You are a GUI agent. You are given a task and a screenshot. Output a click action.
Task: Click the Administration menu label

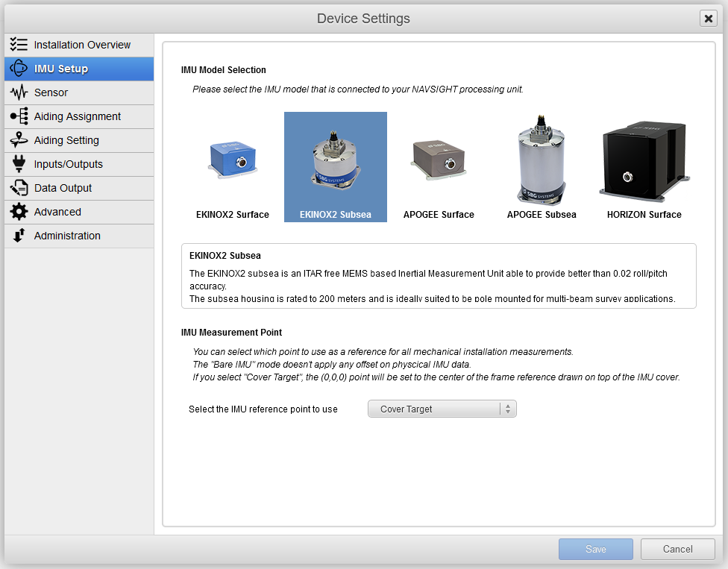[x=67, y=236]
